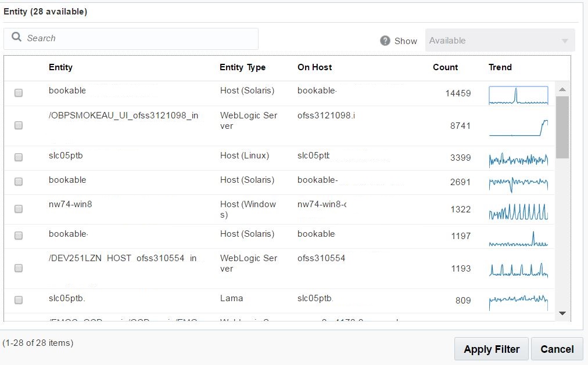Click the count value 809
588x365 pixels.
pyautogui.click(x=463, y=300)
